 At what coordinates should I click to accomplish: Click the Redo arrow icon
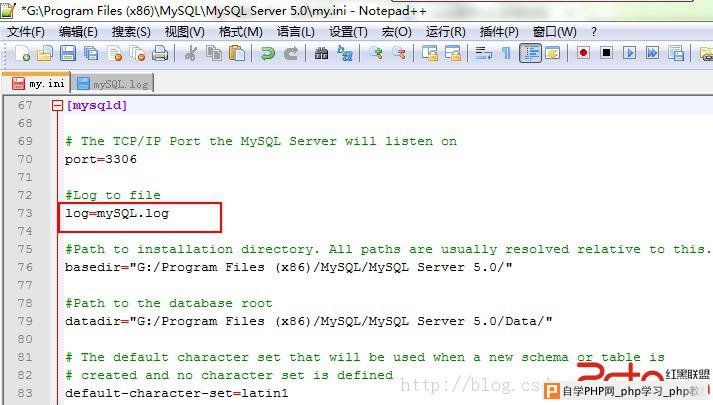tap(291, 54)
